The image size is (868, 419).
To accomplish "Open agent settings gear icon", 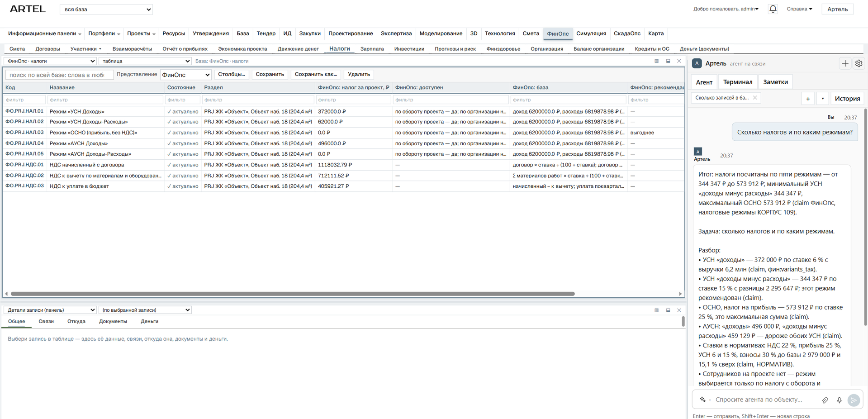I will point(859,64).
